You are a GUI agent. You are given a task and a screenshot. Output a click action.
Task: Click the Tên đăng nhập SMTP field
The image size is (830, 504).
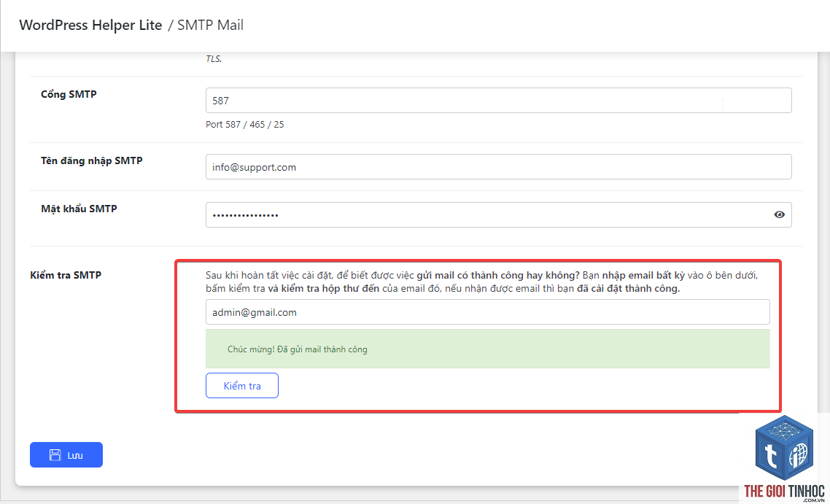[499, 167]
